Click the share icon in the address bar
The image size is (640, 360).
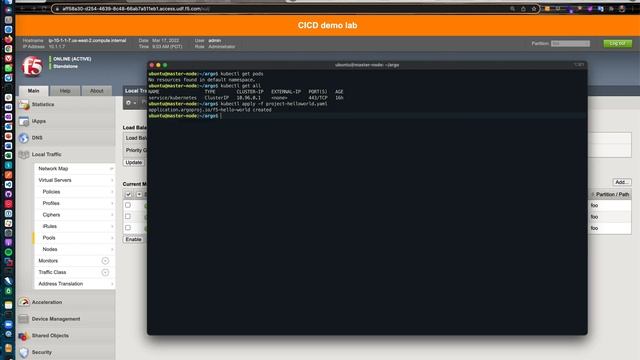click(x=523, y=9)
